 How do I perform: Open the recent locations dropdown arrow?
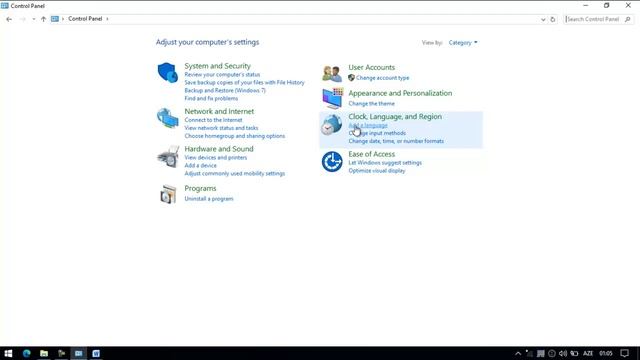(33, 19)
